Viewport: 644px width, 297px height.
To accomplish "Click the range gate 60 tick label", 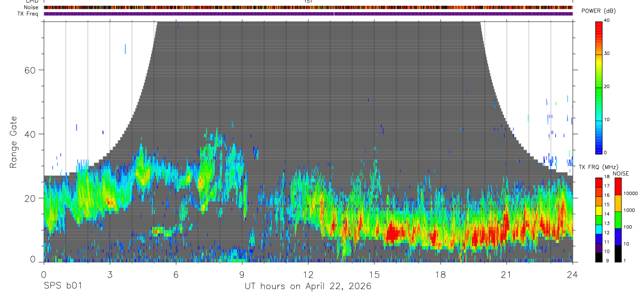I will [x=35, y=70].
